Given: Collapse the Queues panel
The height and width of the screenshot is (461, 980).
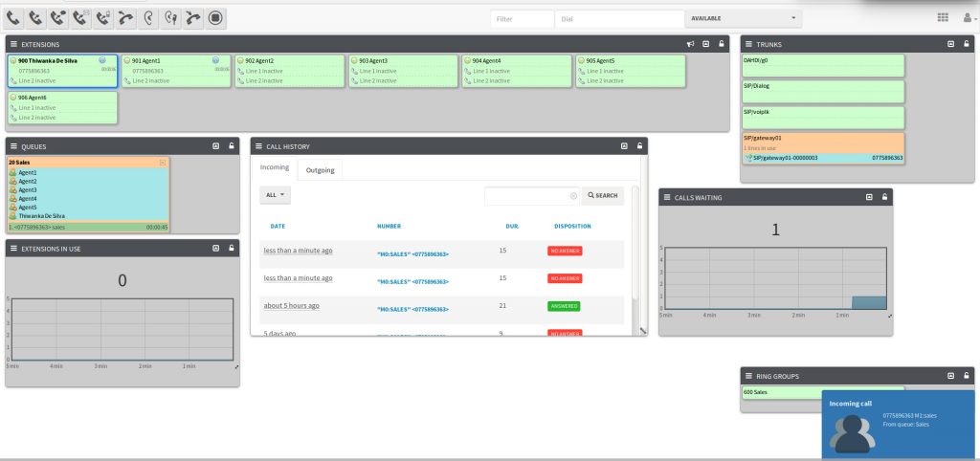Looking at the screenshot, I should click(x=215, y=146).
